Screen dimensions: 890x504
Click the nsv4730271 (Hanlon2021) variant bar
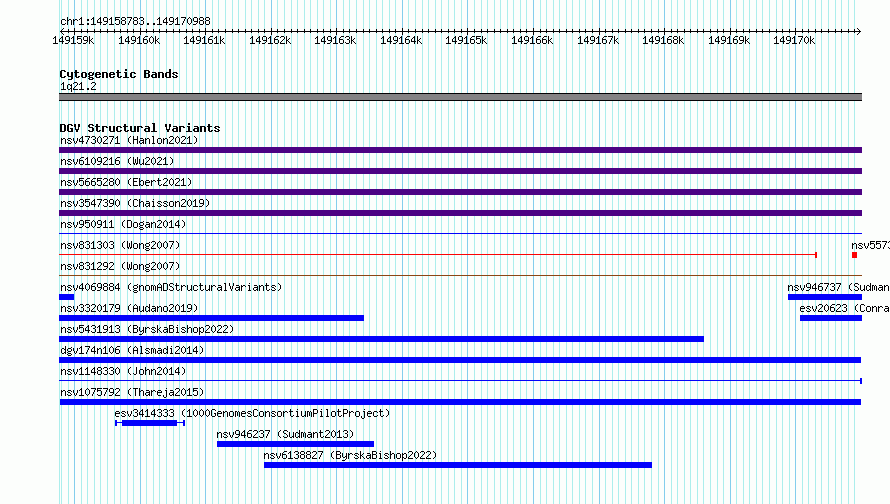(460, 150)
